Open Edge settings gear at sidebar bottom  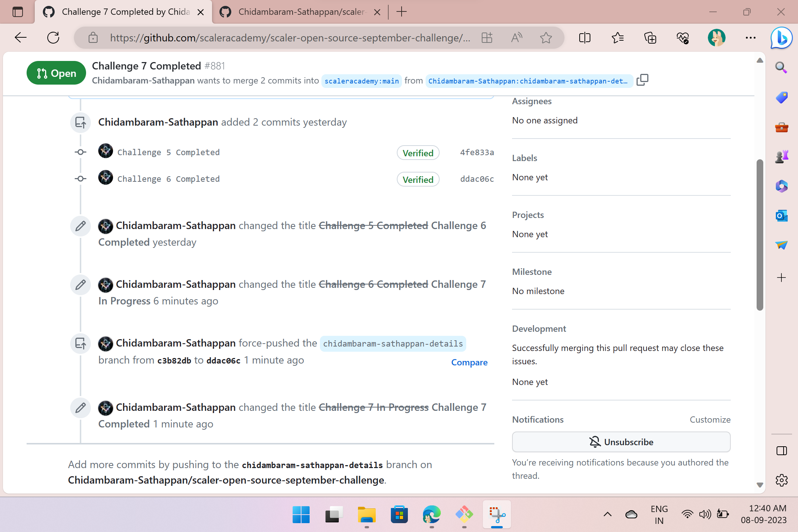click(781, 480)
